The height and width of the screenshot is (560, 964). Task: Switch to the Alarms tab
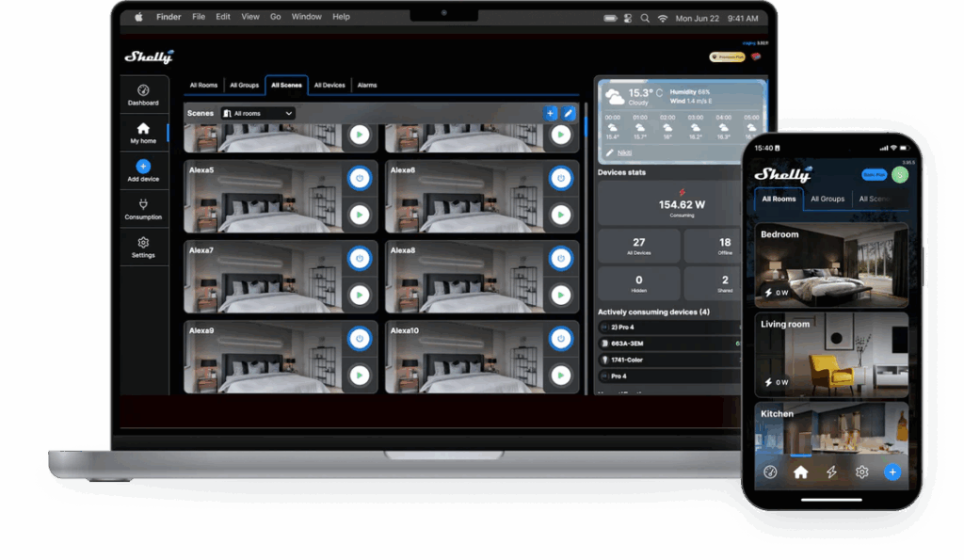pyautogui.click(x=367, y=85)
